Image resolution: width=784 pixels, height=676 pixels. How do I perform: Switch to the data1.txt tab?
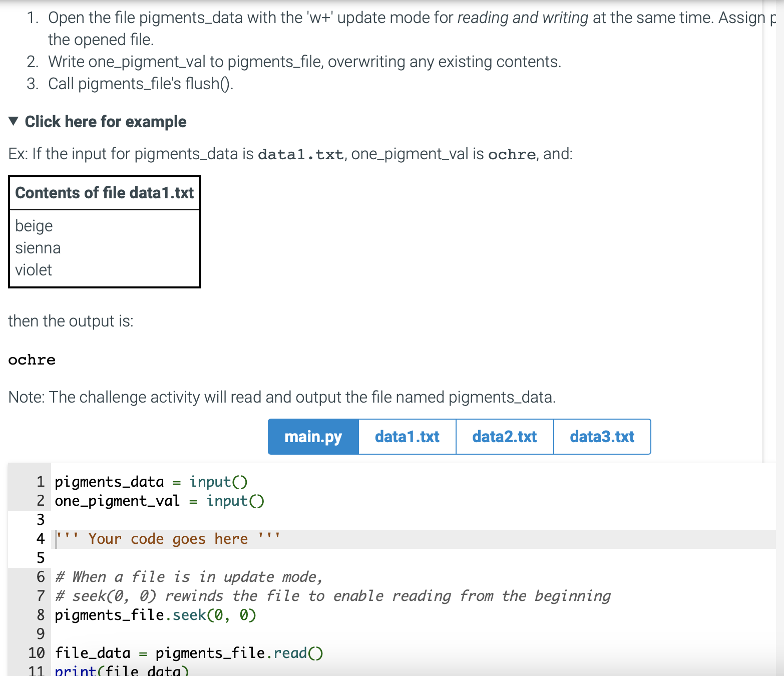click(x=407, y=436)
